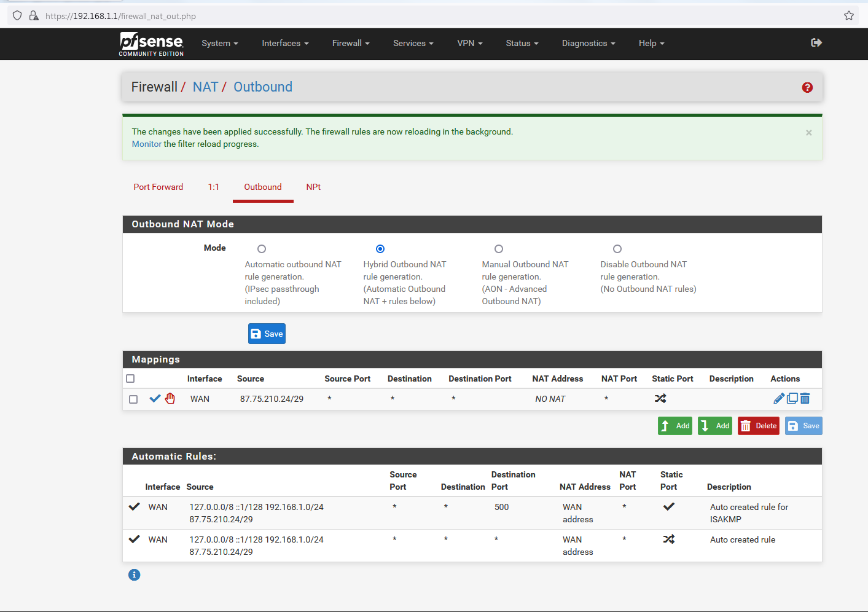This screenshot has height=612, width=868.
Task: Click the lock icon in address bar
Action: coord(34,16)
